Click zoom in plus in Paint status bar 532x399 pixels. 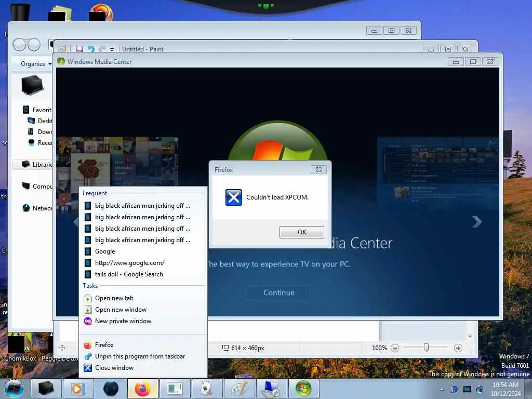pos(458,348)
